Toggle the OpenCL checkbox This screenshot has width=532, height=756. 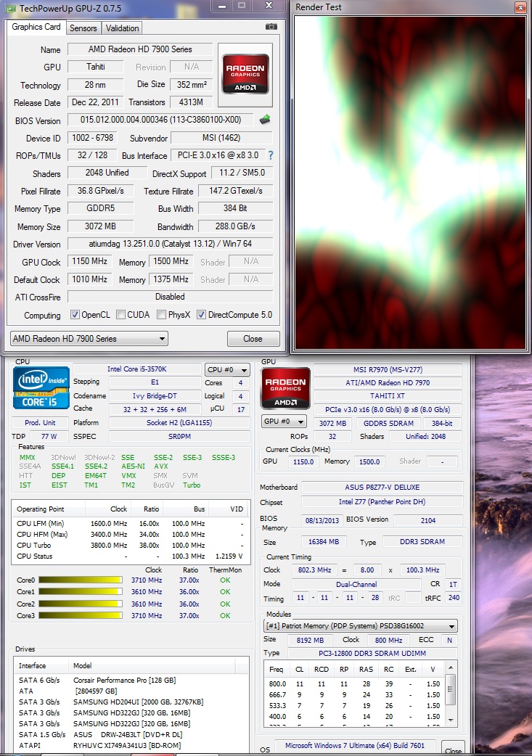pos(75,315)
